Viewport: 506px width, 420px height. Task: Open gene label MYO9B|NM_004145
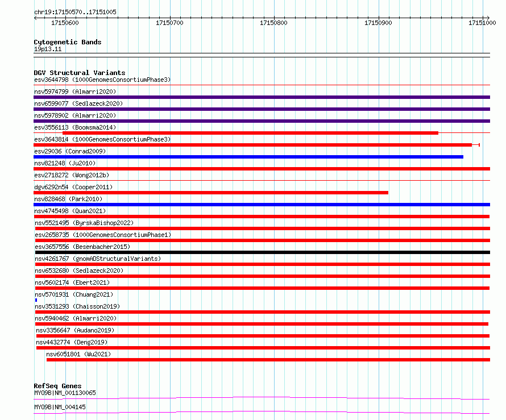pos(60,407)
